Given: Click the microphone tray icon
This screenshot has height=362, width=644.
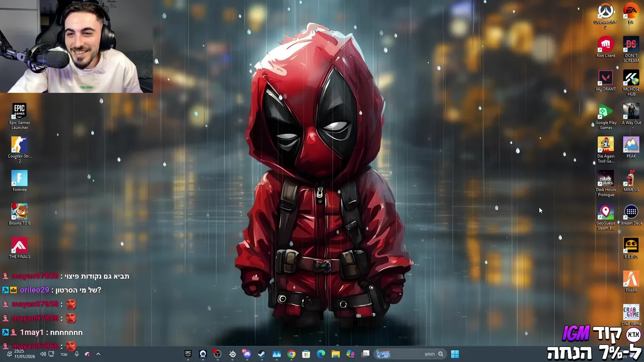Looking at the screenshot, I should coord(76,354).
